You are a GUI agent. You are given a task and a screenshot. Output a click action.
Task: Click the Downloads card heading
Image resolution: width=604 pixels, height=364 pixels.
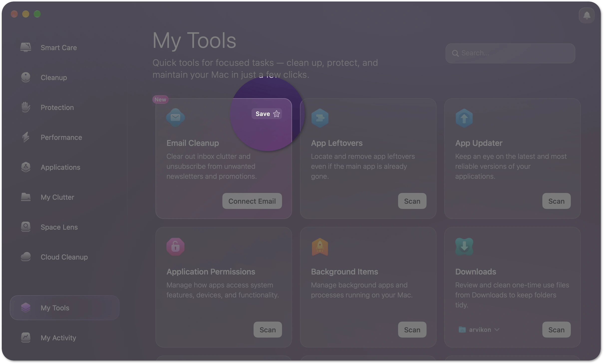pyautogui.click(x=476, y=272)
